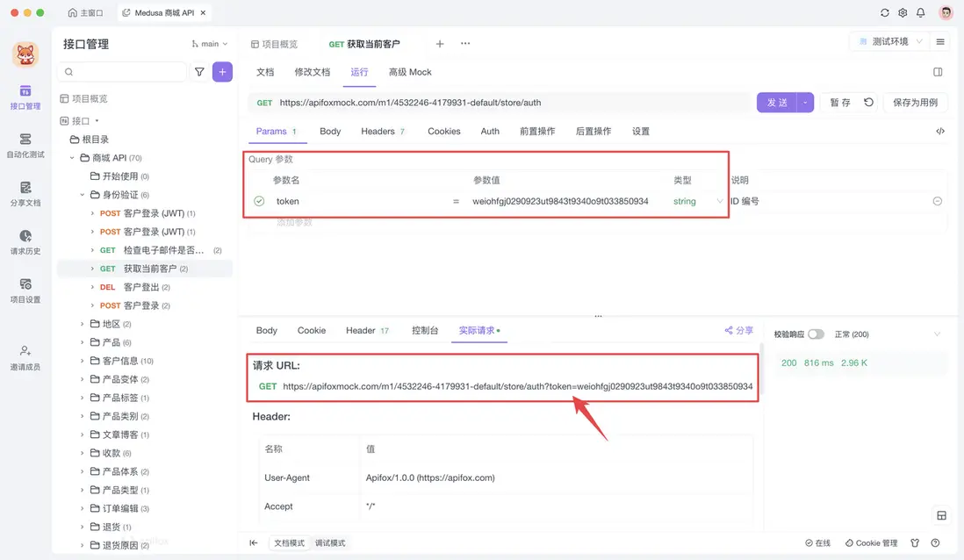Toggle the 校验响应 switch
Screen dimensions: 964x560
(818, 334)
